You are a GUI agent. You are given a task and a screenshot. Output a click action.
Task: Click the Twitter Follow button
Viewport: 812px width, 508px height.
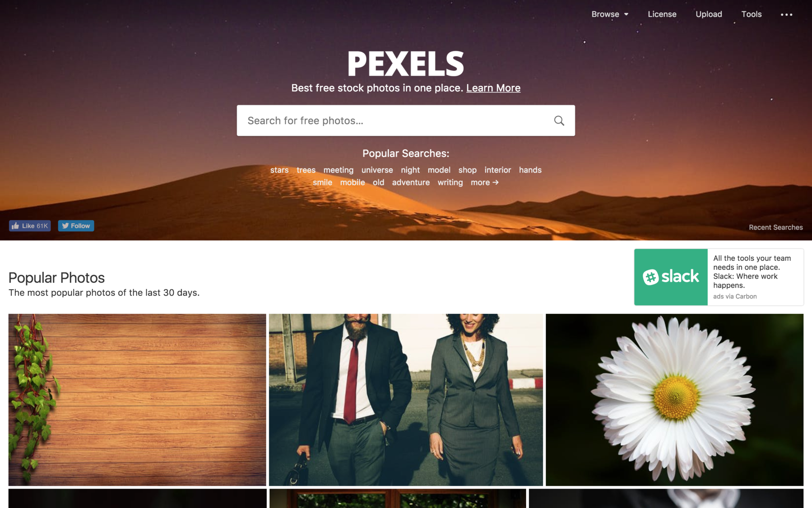coord(76,226)
